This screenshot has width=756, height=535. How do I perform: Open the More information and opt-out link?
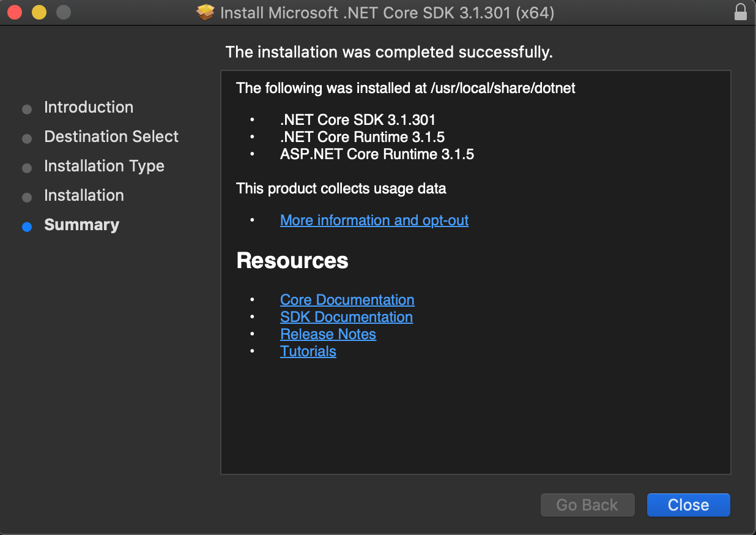tap(374, 220)
